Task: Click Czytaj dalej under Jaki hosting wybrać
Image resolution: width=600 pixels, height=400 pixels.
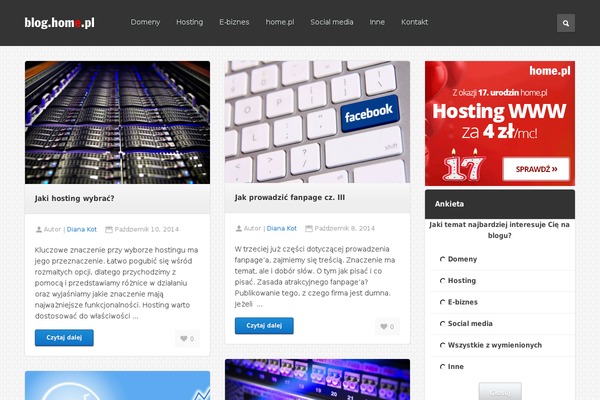Action: 64,338
